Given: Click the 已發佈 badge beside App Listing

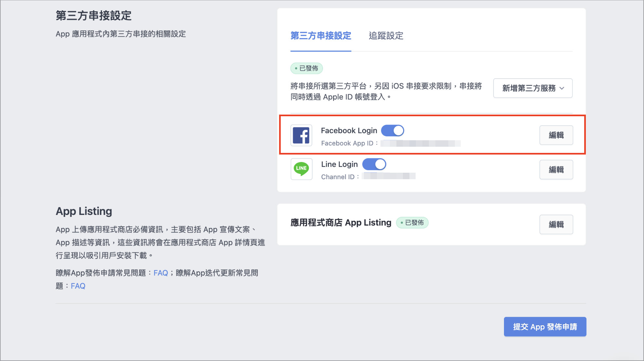Looking at the screenshot, I should coord(412,223).
